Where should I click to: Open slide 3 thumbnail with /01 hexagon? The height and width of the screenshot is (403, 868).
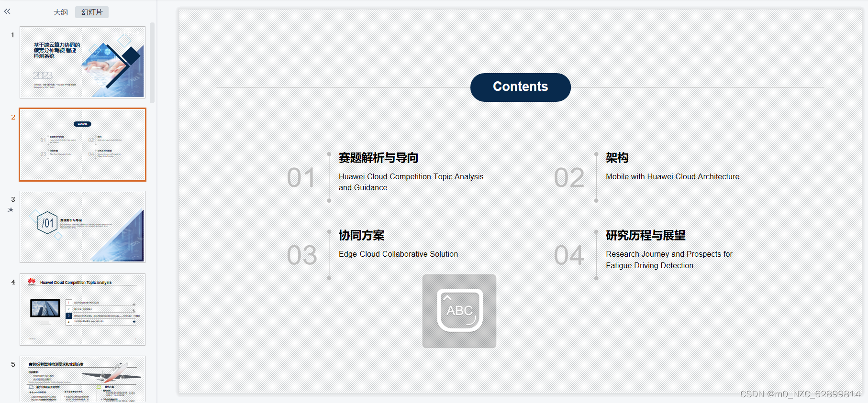click(82, 227)
